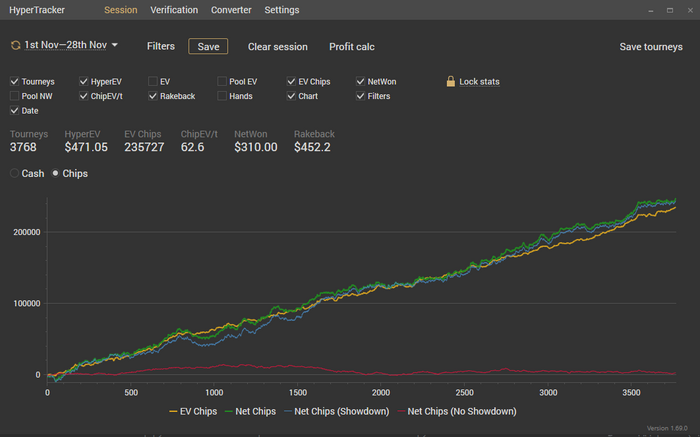
Task: Toggle the Filters checkbox
Action: point(360,96)
